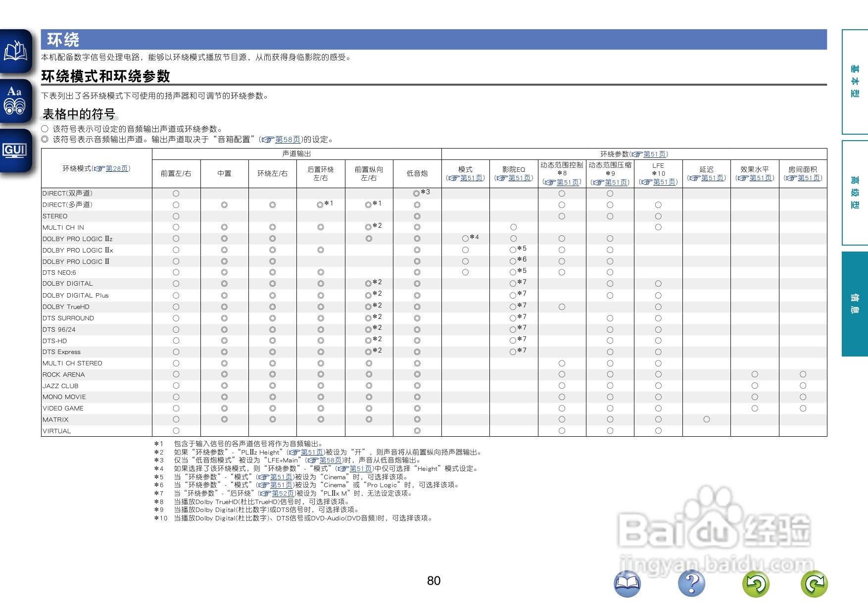This screenshot has height=614, width=868.
Task: Select the DTS NEO:6 row label
Action: click(59, 273)
